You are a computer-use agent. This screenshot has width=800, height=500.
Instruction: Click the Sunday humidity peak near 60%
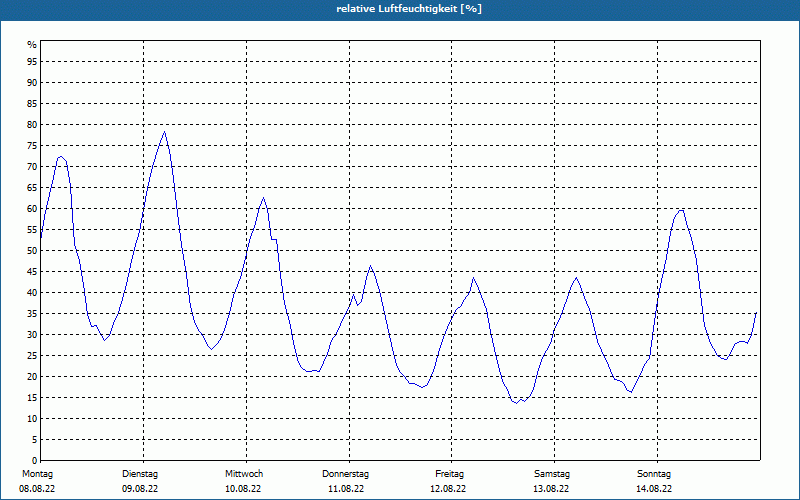pyautogui.click(x=681, y=210)
